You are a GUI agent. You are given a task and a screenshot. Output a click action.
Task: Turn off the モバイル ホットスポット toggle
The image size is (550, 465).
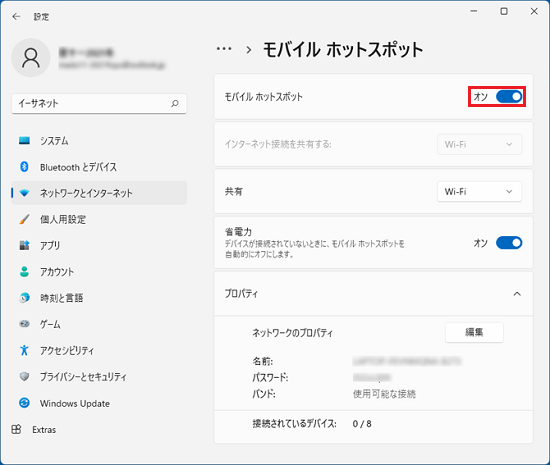509,96
